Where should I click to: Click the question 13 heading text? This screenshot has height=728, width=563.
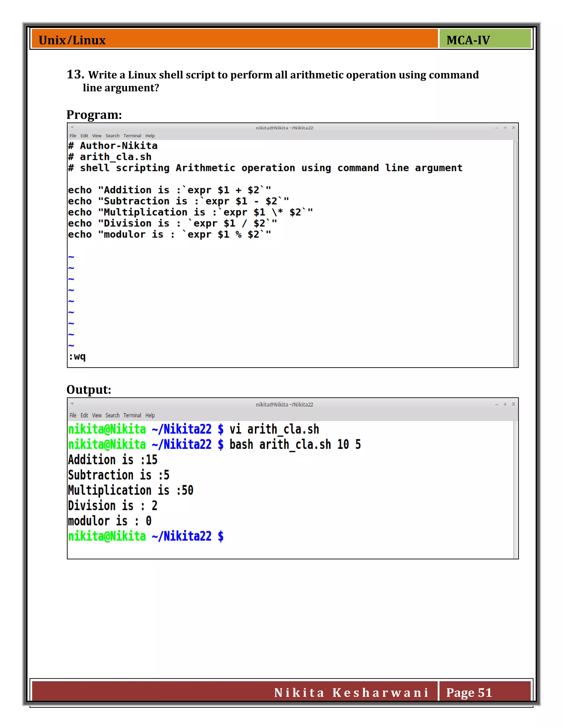[272, 81]
